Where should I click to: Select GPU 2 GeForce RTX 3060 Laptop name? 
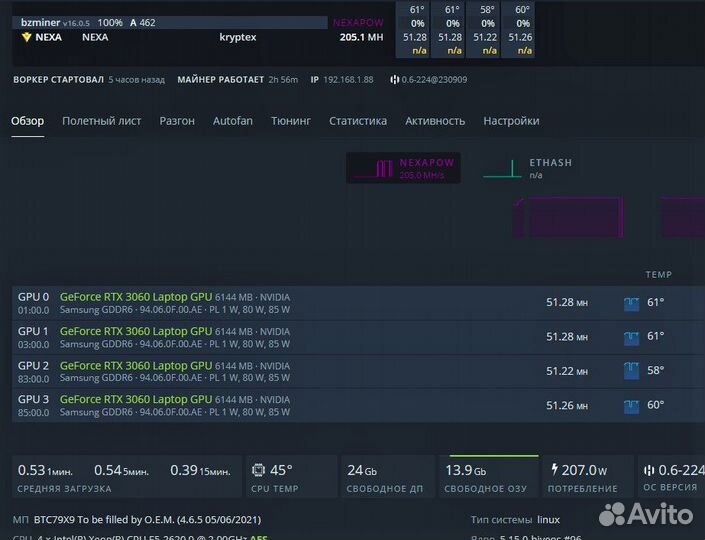coord(136,366)
